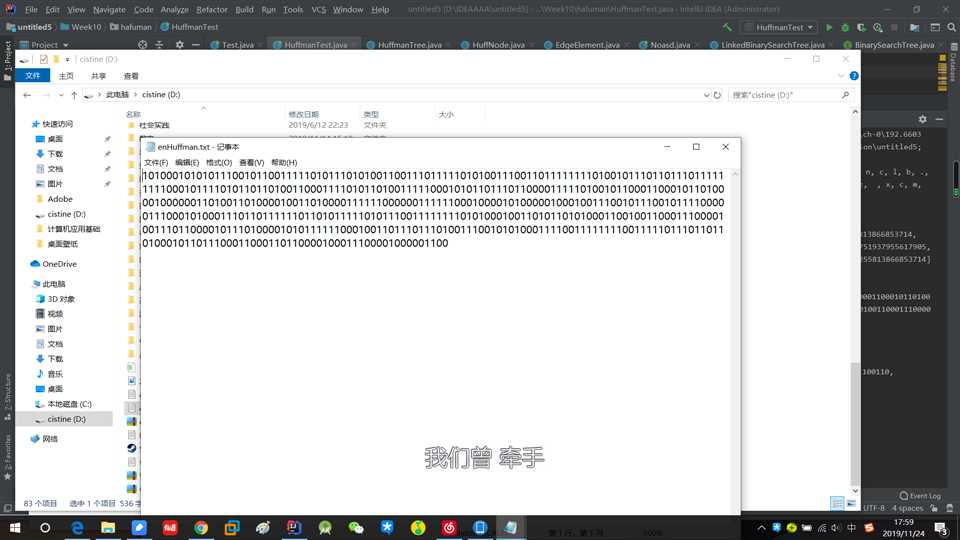Expand the Explorer ribbon chevron
The image size is (960, 540).
[x=841, y=76]
